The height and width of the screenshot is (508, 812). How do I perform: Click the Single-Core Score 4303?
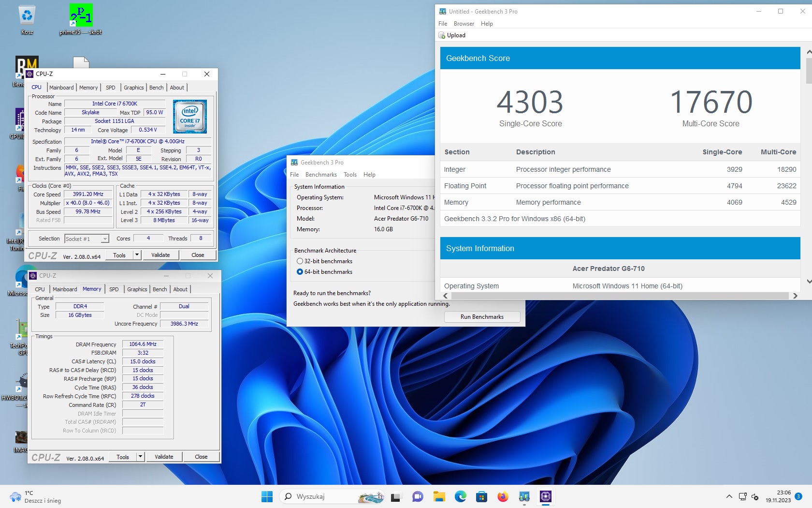[530, 102]
